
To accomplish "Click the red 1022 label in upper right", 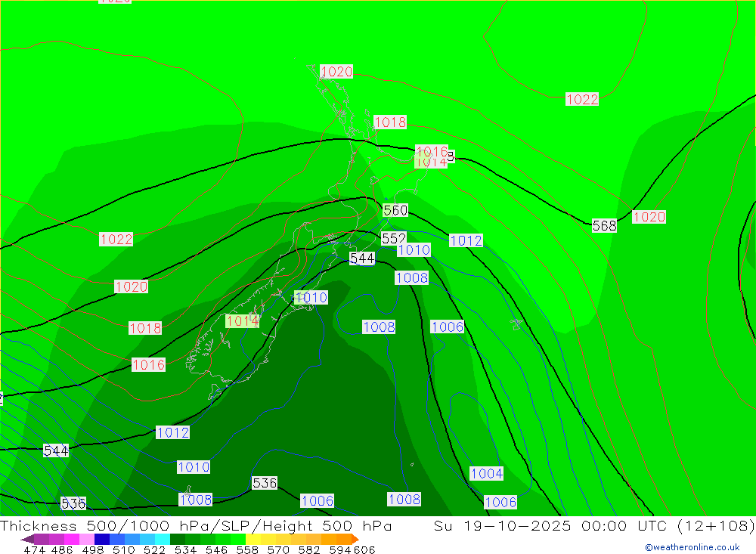I will click(x=582, y=99).
